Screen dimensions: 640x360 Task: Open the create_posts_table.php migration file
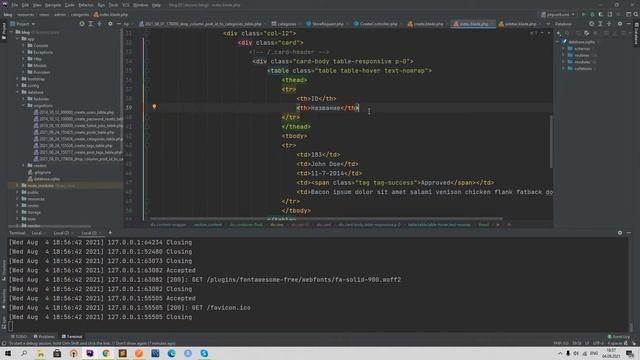click(x=74, y=132)
